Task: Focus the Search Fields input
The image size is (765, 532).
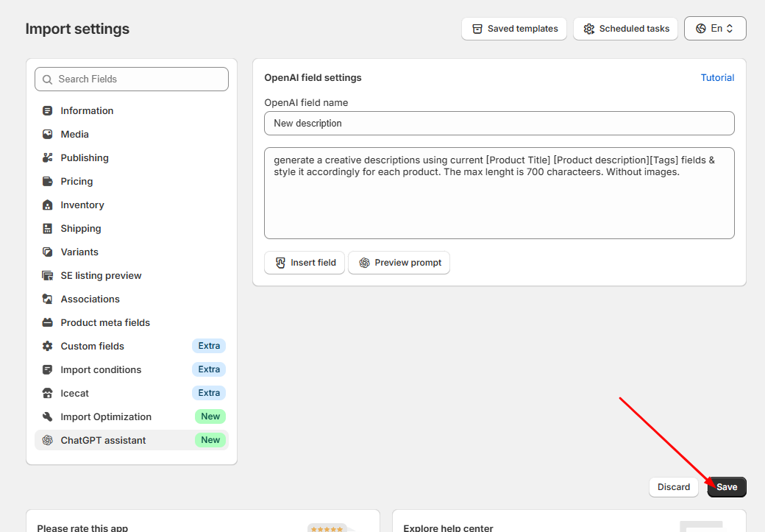Action: (x=132, y=79)
